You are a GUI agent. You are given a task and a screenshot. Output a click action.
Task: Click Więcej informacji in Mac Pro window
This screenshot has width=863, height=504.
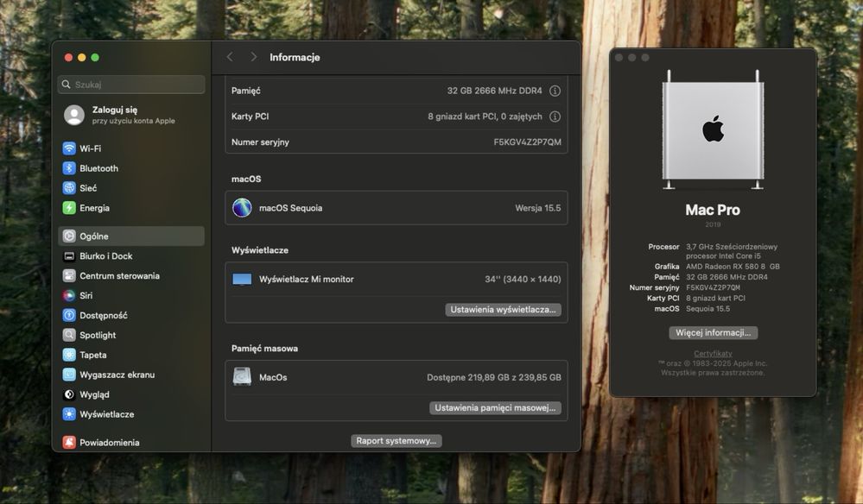click(714, 332)
